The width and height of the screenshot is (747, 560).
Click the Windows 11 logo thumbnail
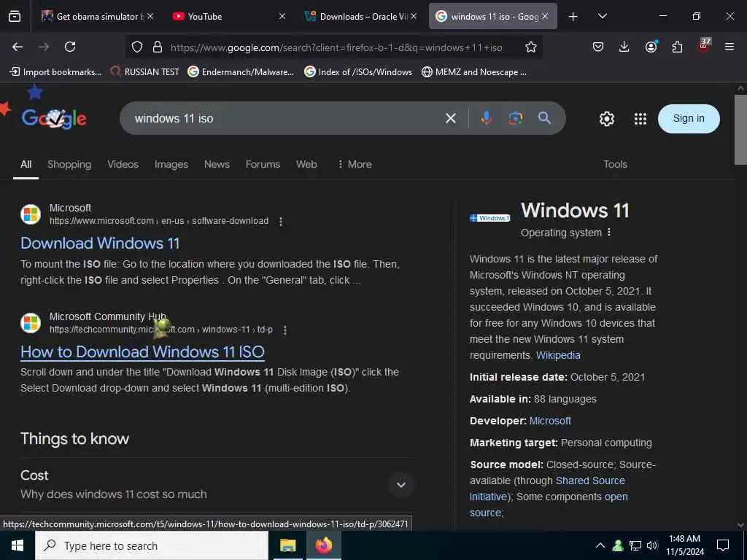coord(490,218)
